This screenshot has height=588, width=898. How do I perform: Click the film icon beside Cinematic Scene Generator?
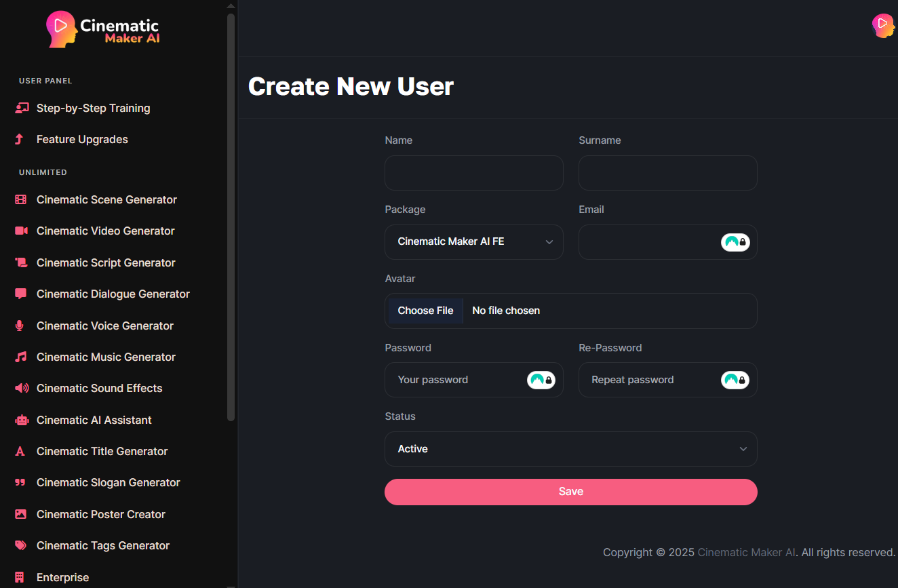coord(21,199)
